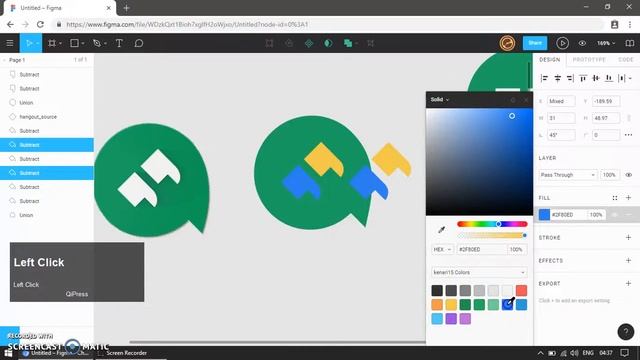
Task: Select the Comment tool
Action: click(139, 43)
